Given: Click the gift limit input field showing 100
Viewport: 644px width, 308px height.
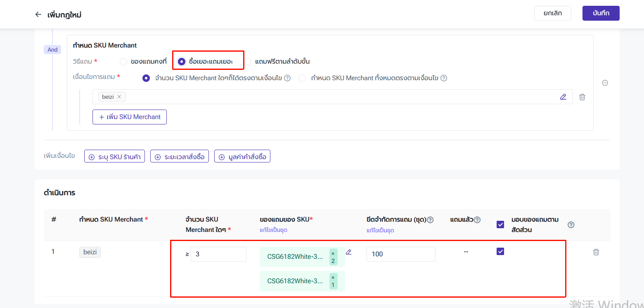Looking at the screenshot, I should point(400,254).
